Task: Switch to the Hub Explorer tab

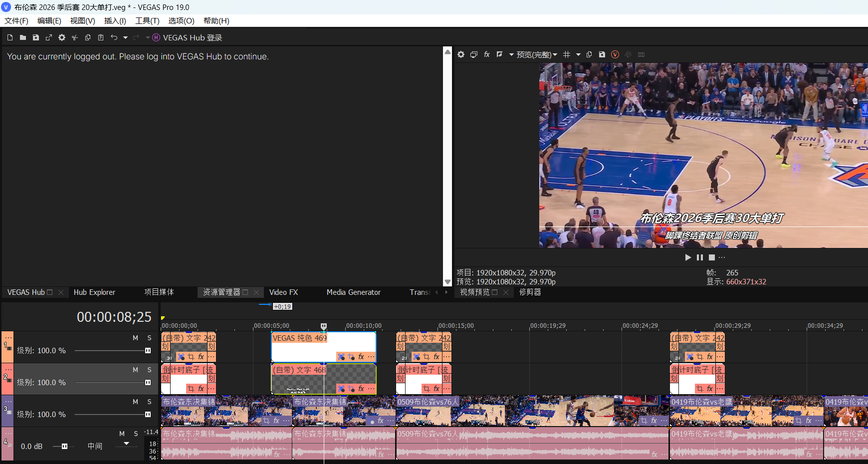Action: pos(94,292)
